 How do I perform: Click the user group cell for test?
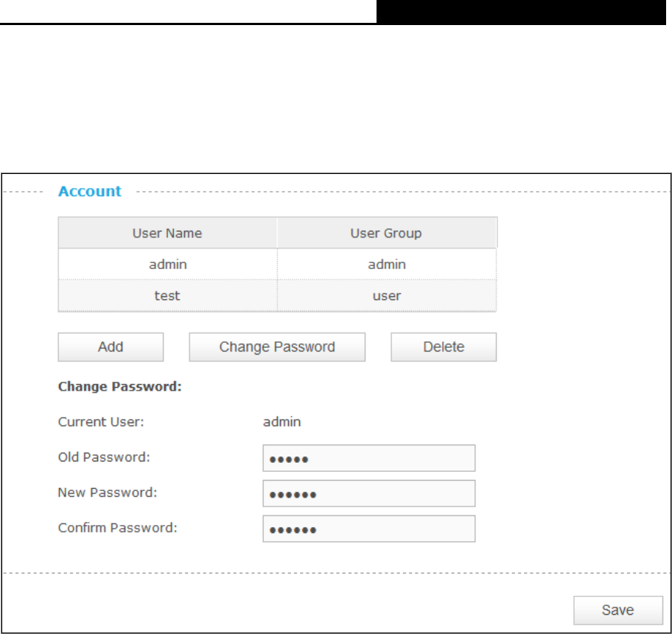[387, 296]
